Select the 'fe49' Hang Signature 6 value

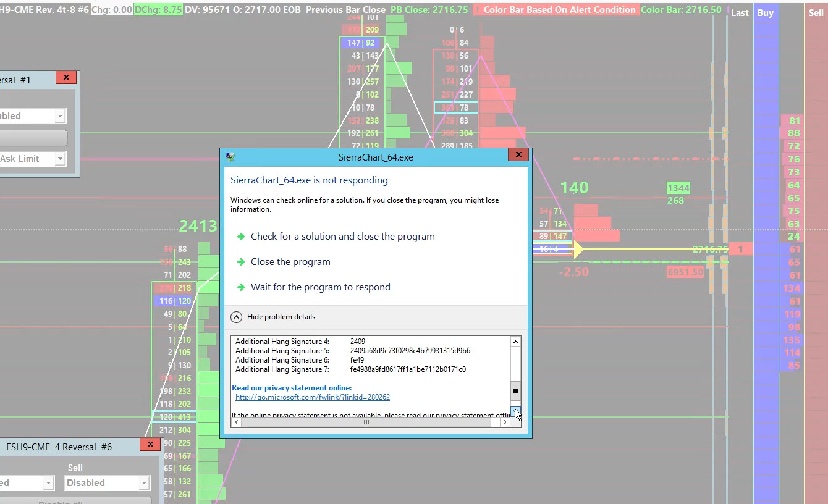tap(357, 360)
